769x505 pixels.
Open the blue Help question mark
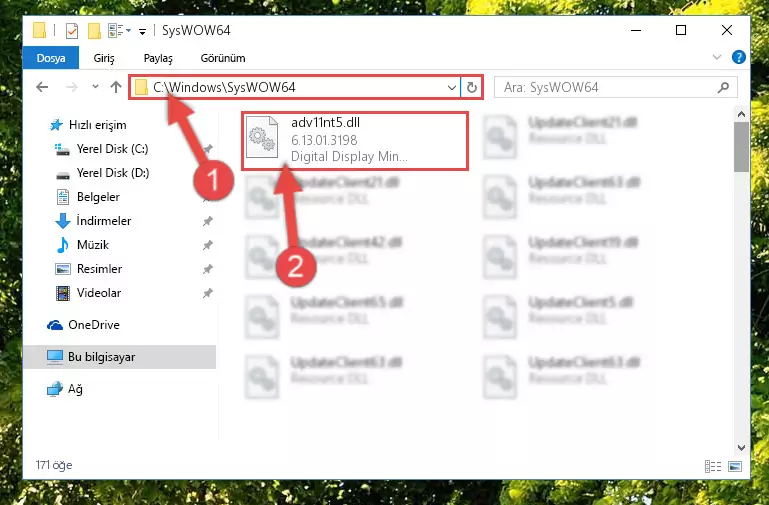[x=739, y=57]
